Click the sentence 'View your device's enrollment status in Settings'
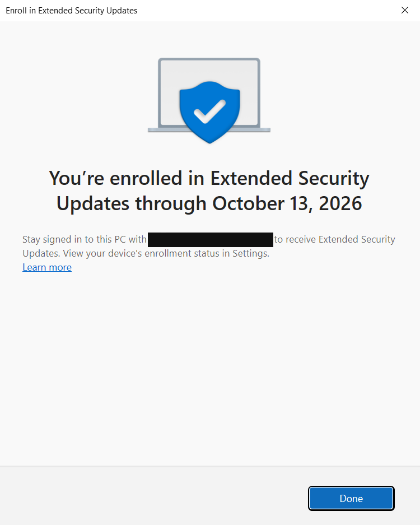This screenshot has height=525, width=420. tap(166, 253)
